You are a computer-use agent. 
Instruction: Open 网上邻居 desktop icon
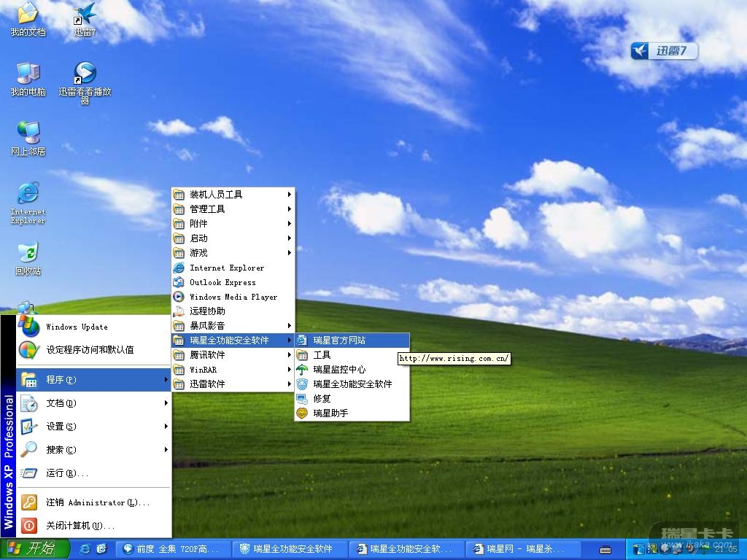click(x=28, y=133)
